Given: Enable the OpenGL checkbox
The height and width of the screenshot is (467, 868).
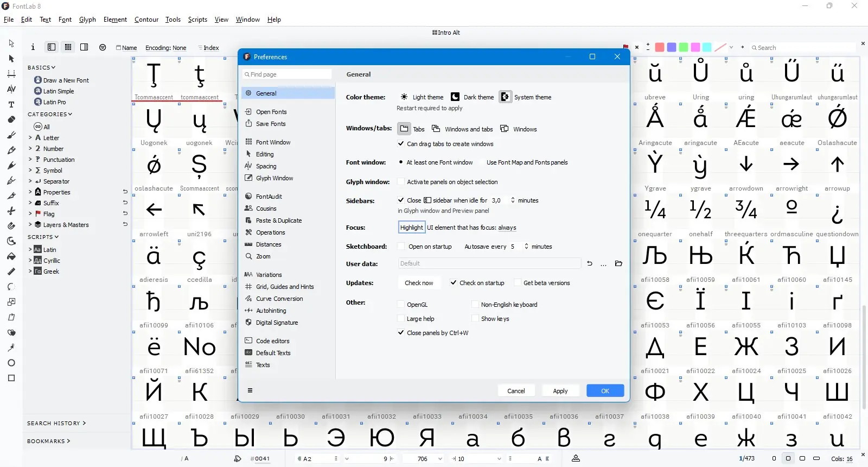Looking at the screenshot, I should [401, 305].
